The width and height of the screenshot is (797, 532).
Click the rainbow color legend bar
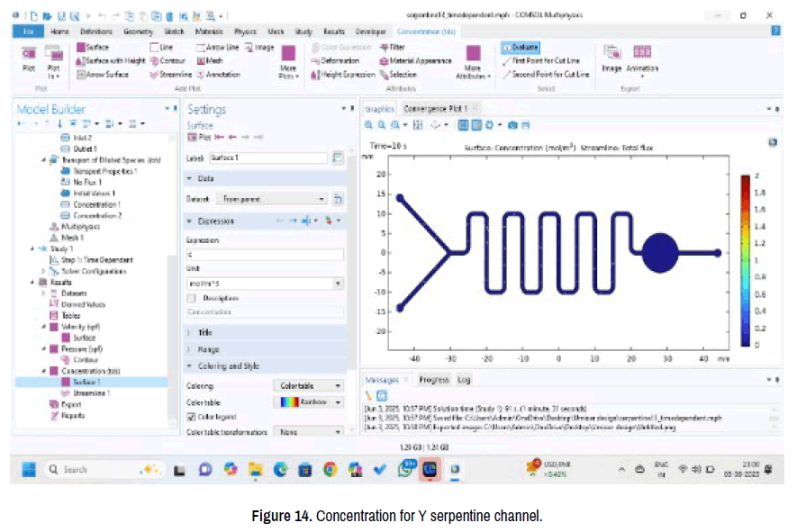[744, 259]
